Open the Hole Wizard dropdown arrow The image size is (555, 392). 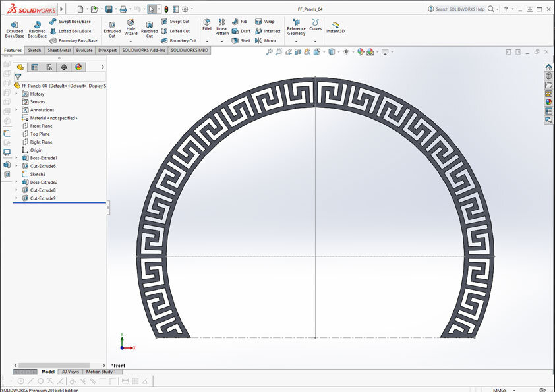(131, 41)
